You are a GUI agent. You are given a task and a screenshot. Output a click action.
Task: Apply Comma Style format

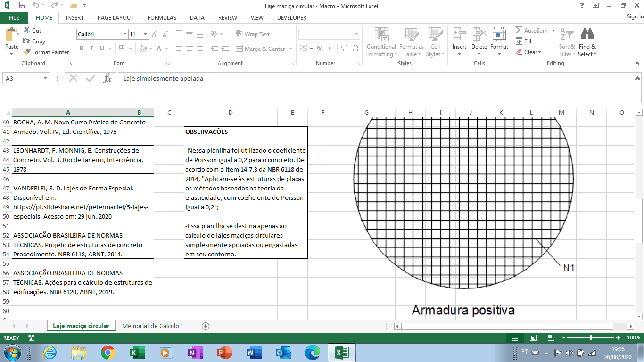point(330,49)
